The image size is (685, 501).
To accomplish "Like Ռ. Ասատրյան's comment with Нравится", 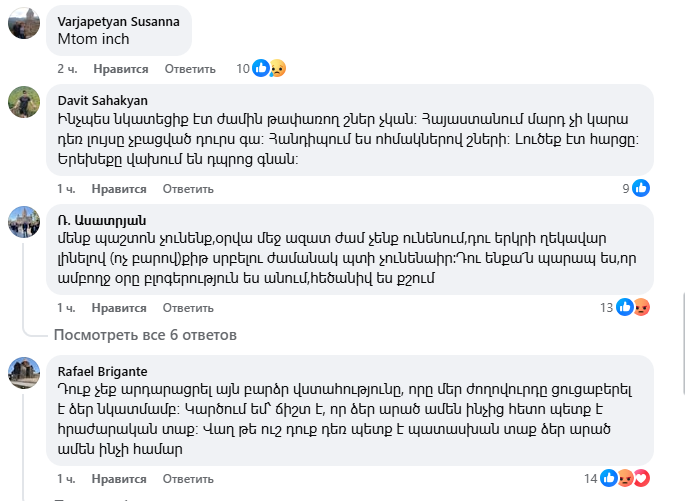I will click(x=119, y=308).
